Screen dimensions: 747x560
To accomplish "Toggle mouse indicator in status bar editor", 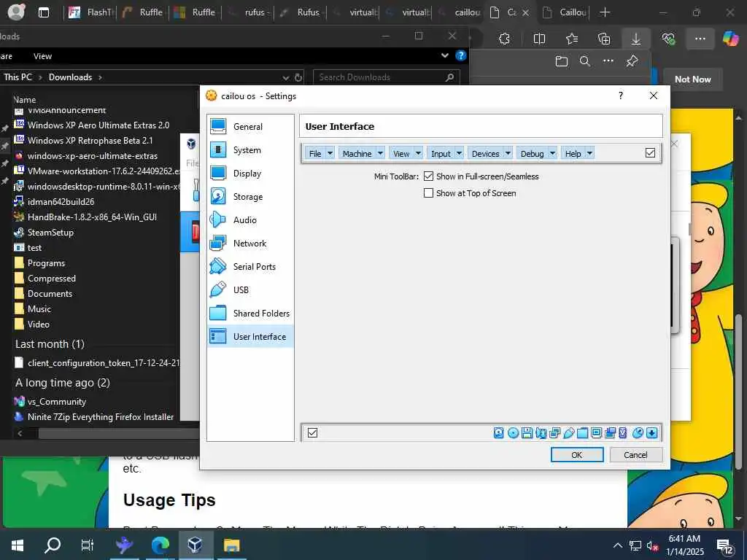I will click(x=638, y=433).
